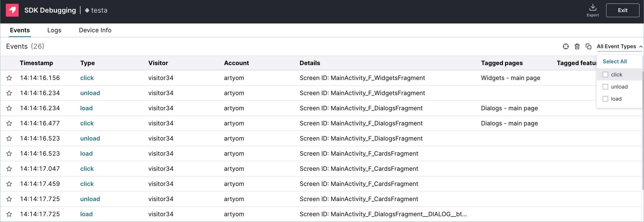Open click event type at 14:14:17.459
Screen dimensions: 644x222
[87, 184]
